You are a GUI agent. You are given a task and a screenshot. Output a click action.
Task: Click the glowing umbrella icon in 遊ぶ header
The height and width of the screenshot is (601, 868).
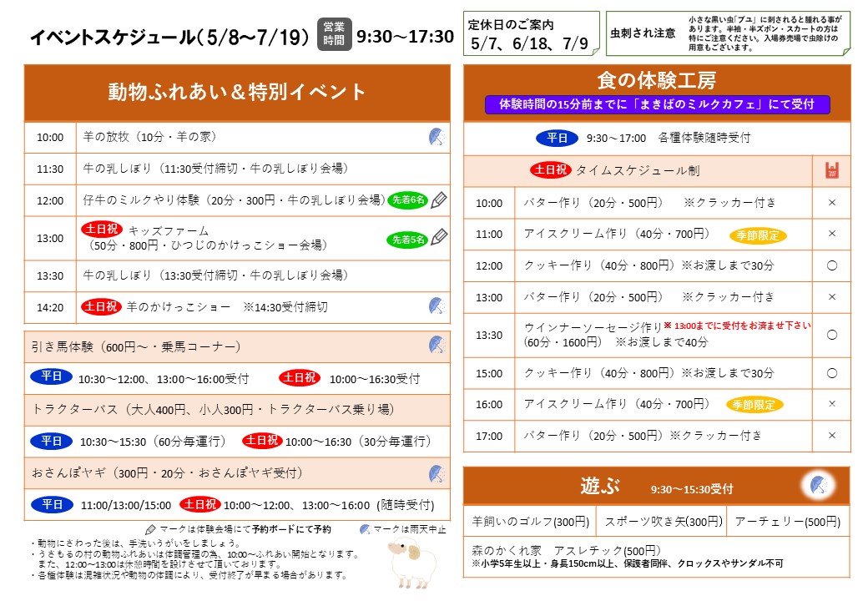[817, 485]
